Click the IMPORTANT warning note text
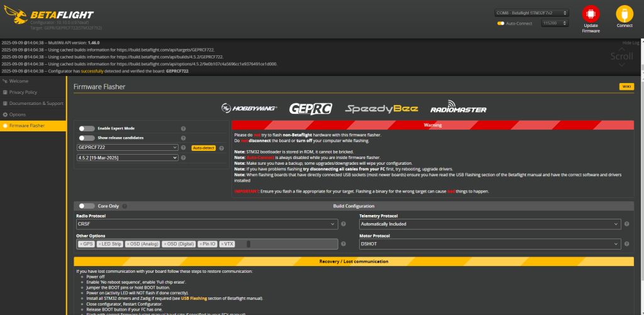The height and width of the screenshot is (315, 644). pos(362,191)
